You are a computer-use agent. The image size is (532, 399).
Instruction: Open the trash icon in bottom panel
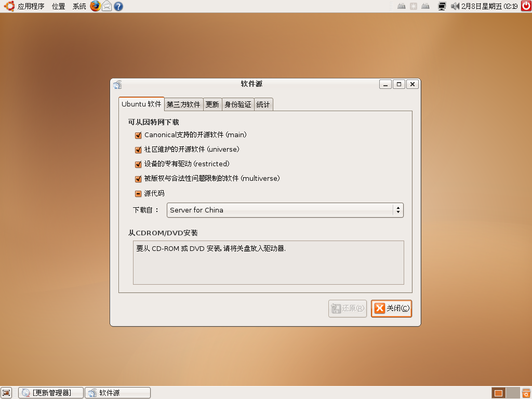526,393
